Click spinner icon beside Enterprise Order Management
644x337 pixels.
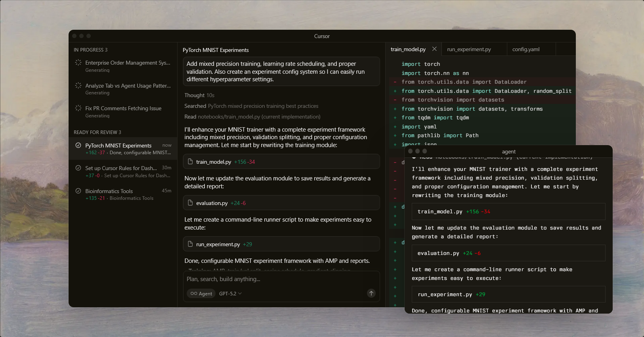pyautogui.click(x=78, y=63)
